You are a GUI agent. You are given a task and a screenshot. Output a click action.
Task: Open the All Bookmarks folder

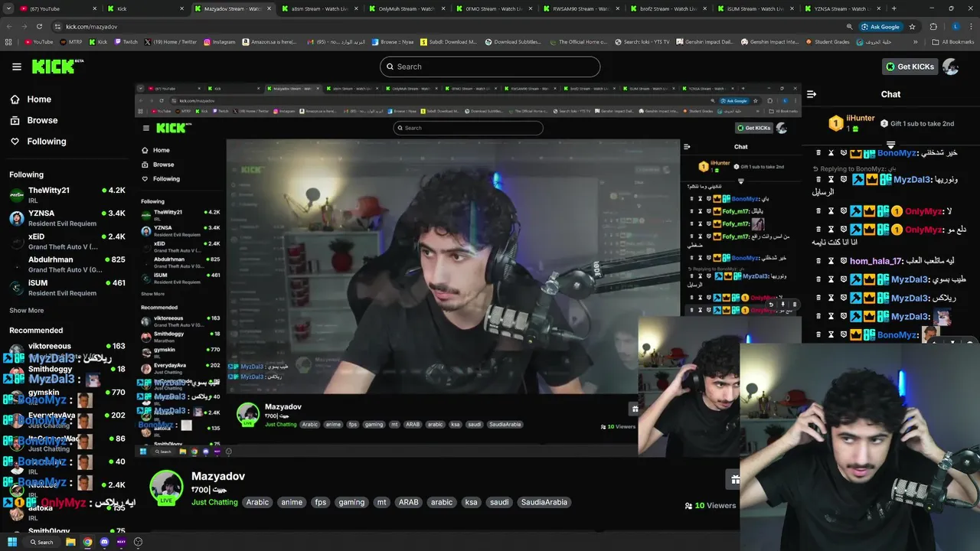coord(952,42)
